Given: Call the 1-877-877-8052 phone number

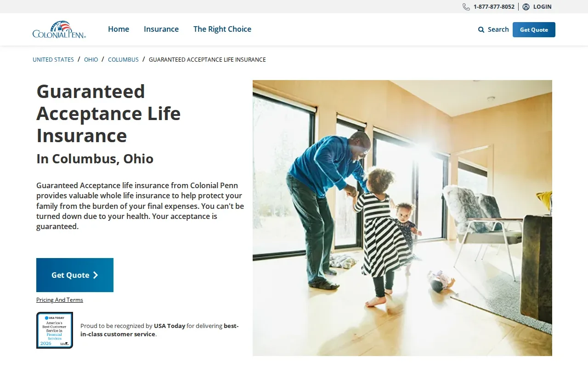Looking at the screenshot, I should (x=494, y=7).
